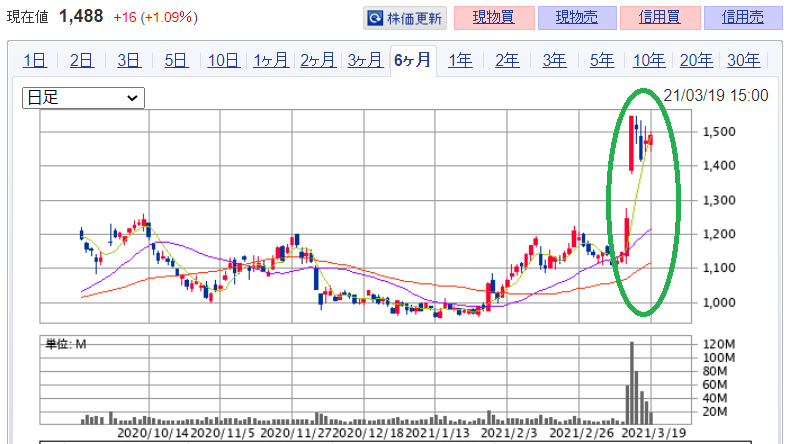Switch chart to 5年 period
The height and width of the screenshot is (444, 786).
pyautogui.click(x=602, y=60)
